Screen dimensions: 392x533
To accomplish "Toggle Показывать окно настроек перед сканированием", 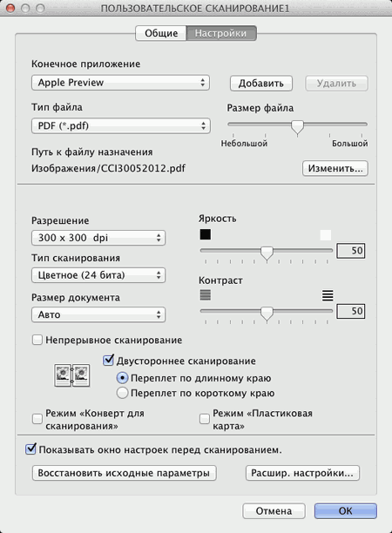I will point(30,449).
